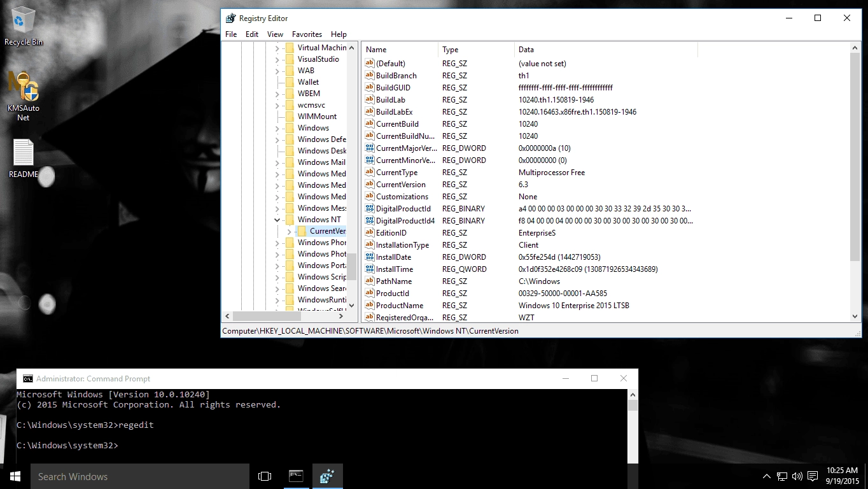Click the Command Prompt title bar icon

[x=27, y=378]
